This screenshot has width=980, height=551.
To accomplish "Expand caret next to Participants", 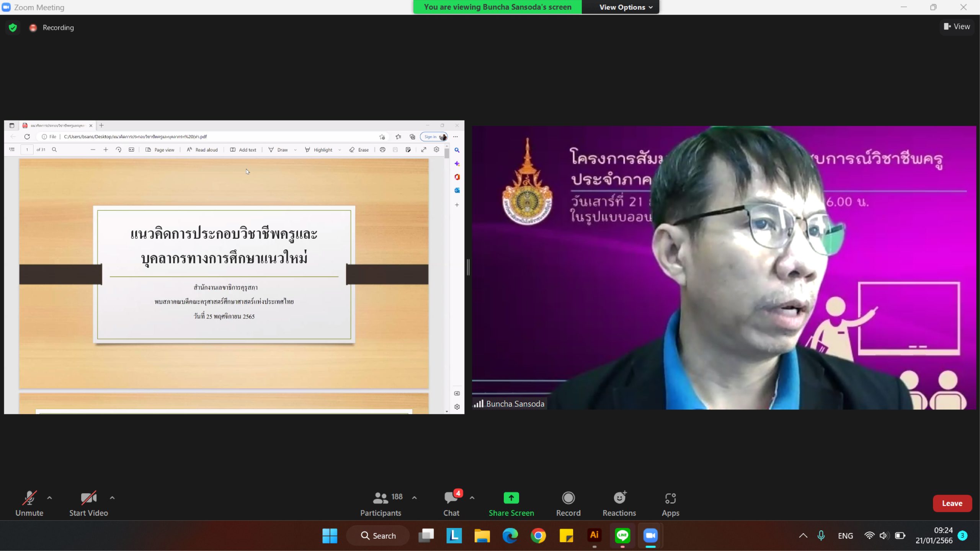I will (x=414, y=497).
